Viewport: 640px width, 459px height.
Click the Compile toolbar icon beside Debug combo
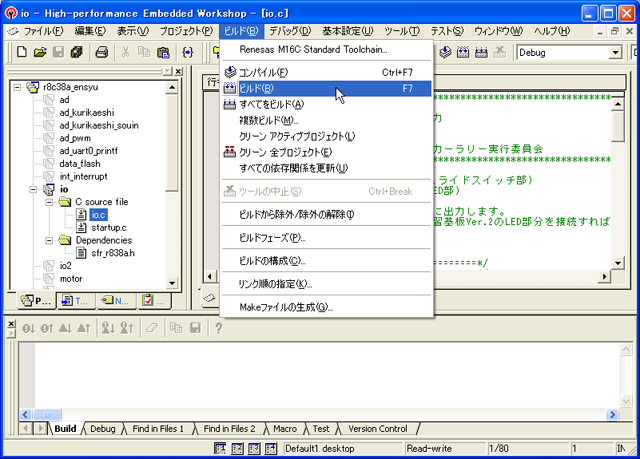tap(445, 52)
